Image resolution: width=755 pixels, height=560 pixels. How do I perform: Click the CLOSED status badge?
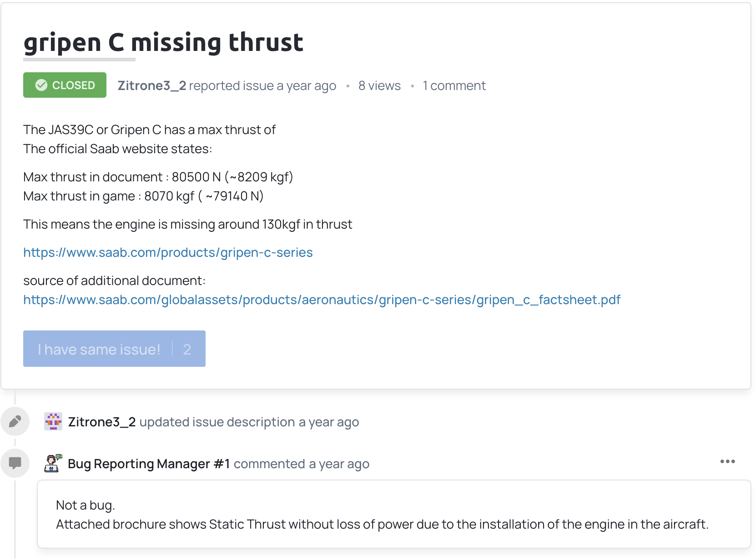pyautogui.click(x=65, y=85)
